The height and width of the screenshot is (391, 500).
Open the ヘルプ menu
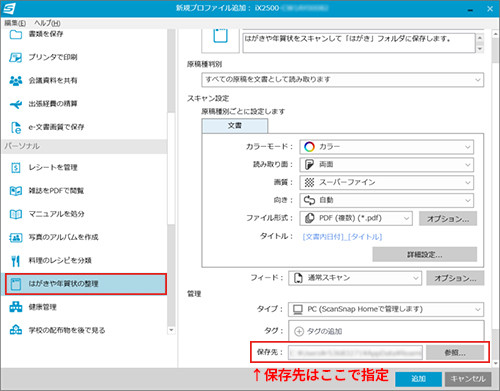[47, 23]
